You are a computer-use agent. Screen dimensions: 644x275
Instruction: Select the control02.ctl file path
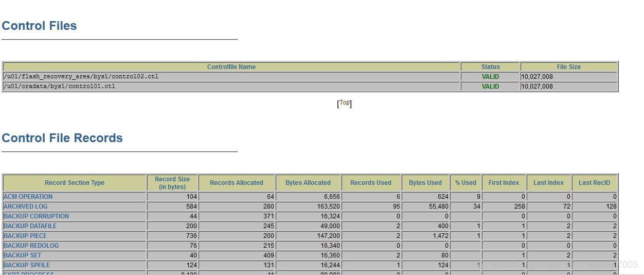(81, 77)
